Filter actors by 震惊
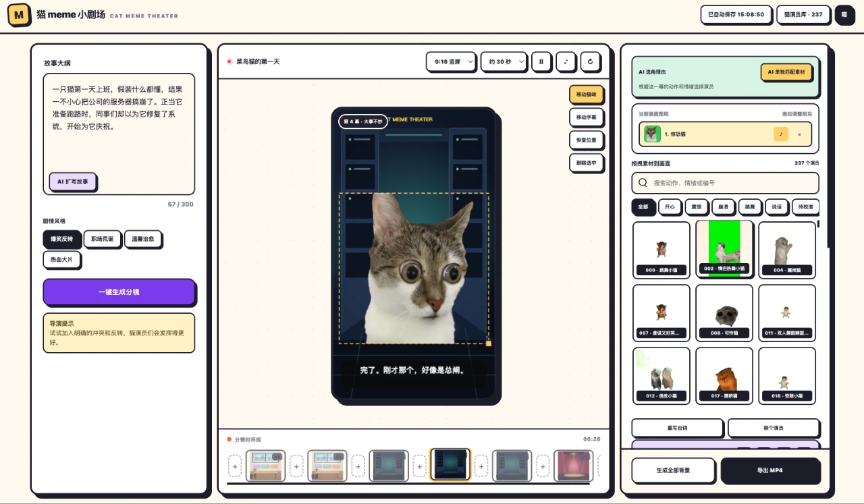The image size is (864, 504). (697, 206)
